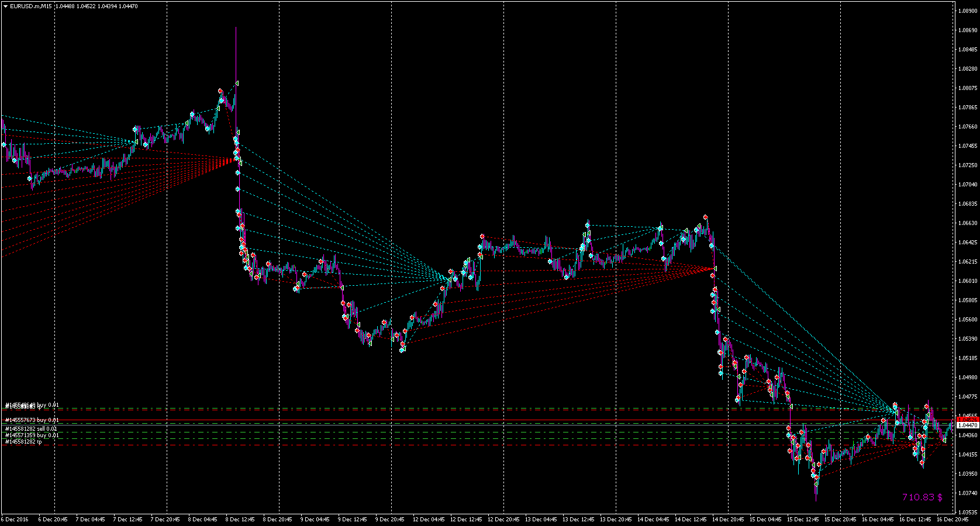Click the 8 Dec 12:45 time axis label
Viewport: 980px width, 526px height.
click(240, 519)
